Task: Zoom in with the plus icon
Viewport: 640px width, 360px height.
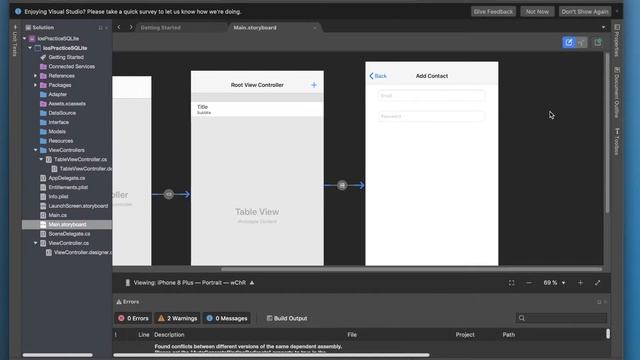Action: coord(580,283)
